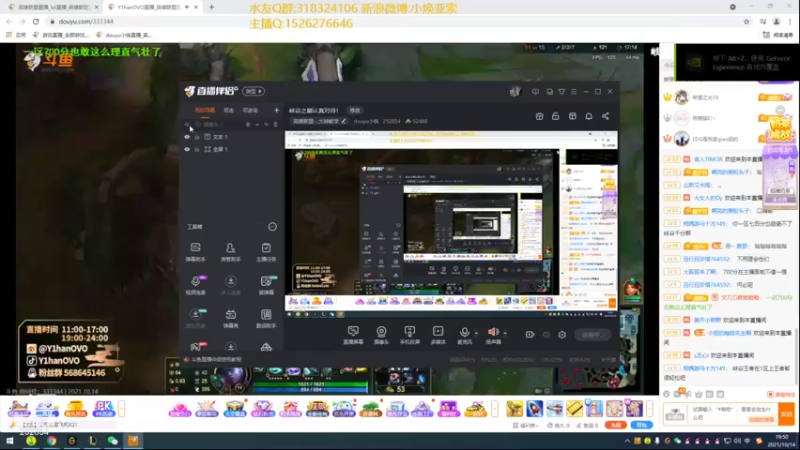The width and height of the screenshot is (800, 450).
Task: Click the gift box icon in header
Action: tap(539, 116)
